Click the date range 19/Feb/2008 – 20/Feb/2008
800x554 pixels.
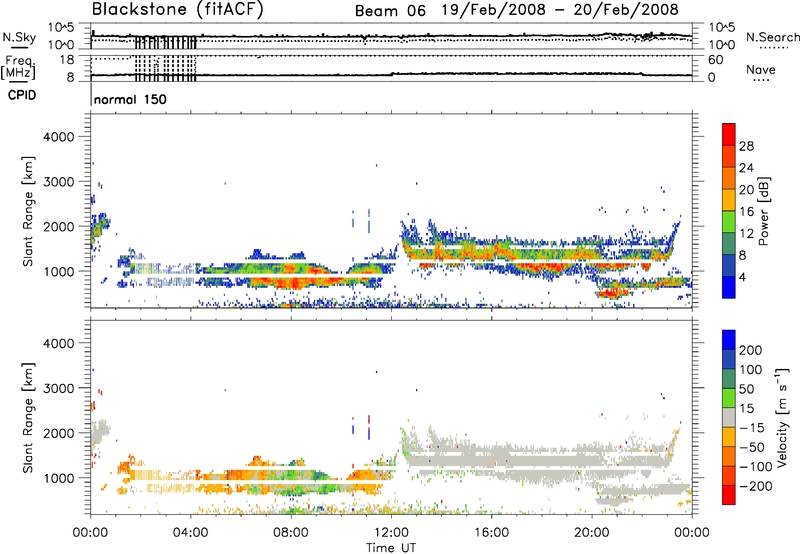[560, 10]
